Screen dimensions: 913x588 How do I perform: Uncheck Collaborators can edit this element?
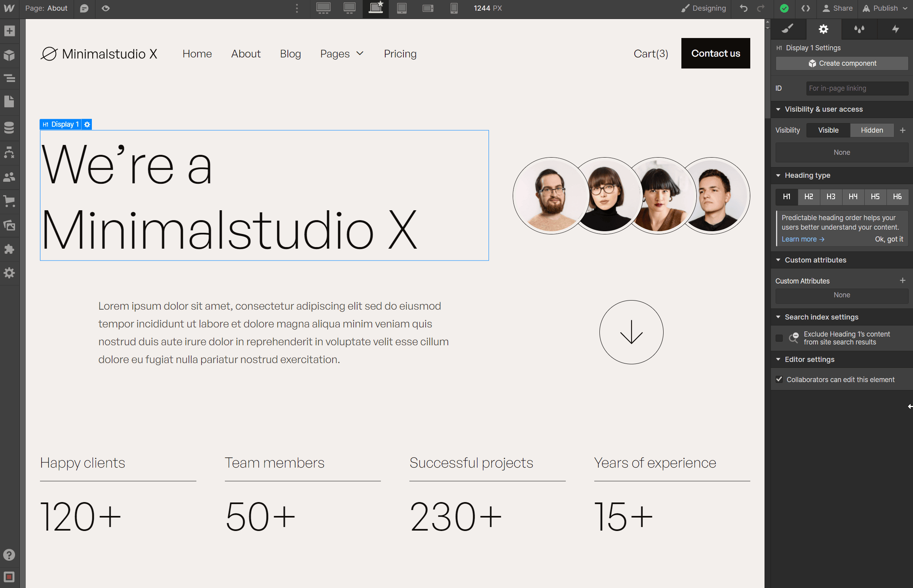[779, 379]
